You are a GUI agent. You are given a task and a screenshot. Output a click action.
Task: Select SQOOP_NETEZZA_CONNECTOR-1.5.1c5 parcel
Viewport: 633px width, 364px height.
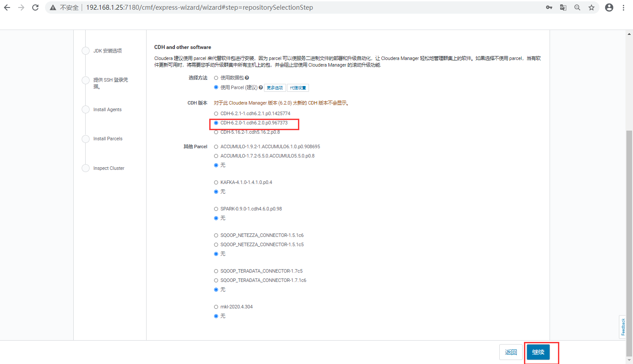point(216,244)
